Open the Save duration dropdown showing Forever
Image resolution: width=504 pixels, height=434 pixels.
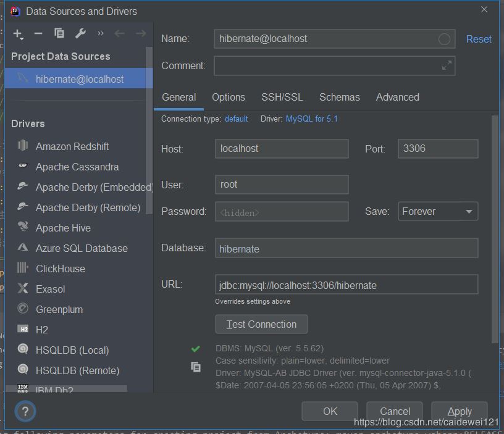(437, 211)
